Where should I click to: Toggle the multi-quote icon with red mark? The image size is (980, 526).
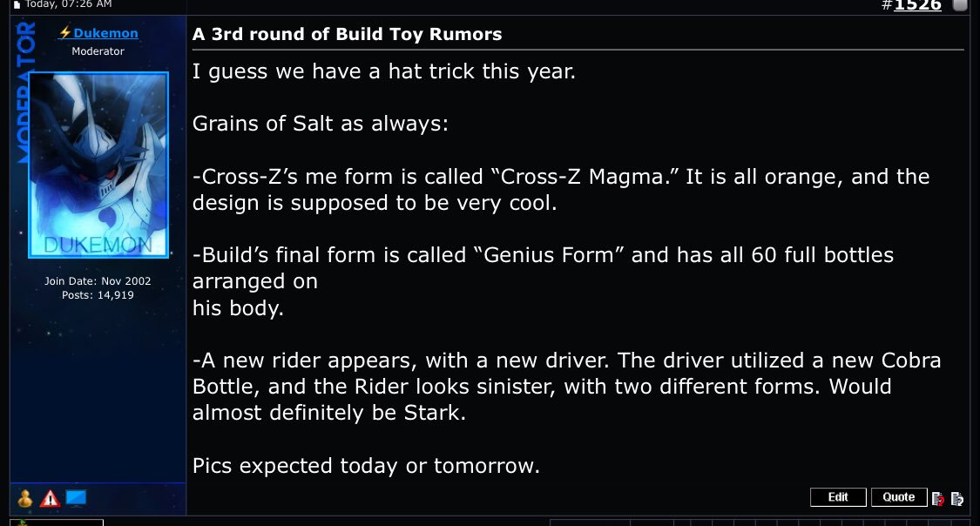(938, 498)
